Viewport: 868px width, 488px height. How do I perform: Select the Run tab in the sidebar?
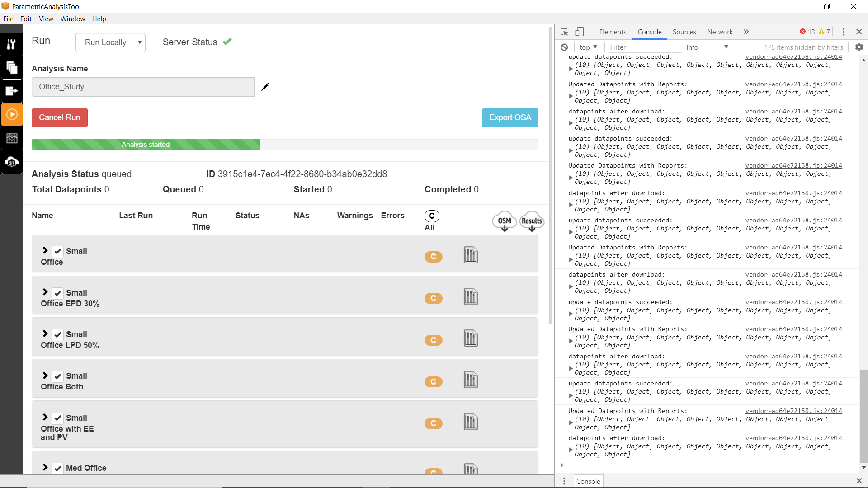(12, 114)
